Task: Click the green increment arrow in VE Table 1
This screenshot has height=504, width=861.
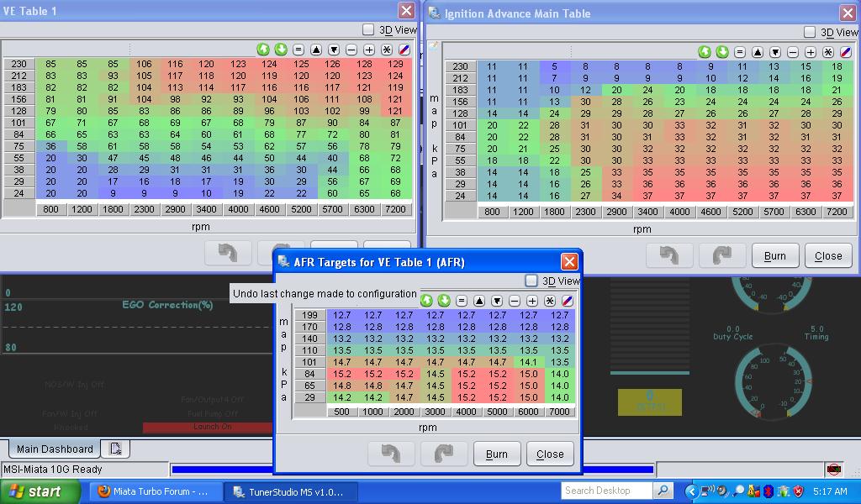Action: tap(263, 50)
